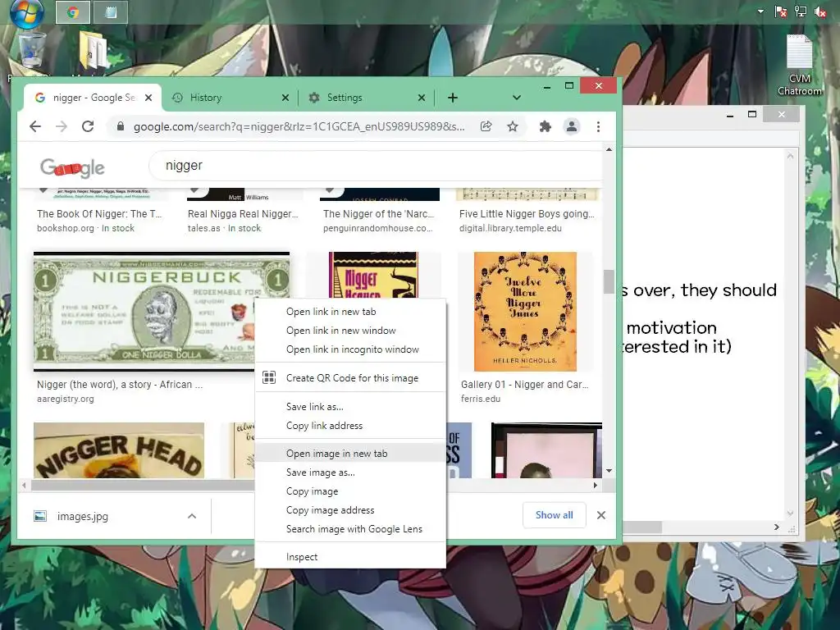Expand images.jpg download options chevron
This screenshot has height=630, width=840.
click(192, 516)
